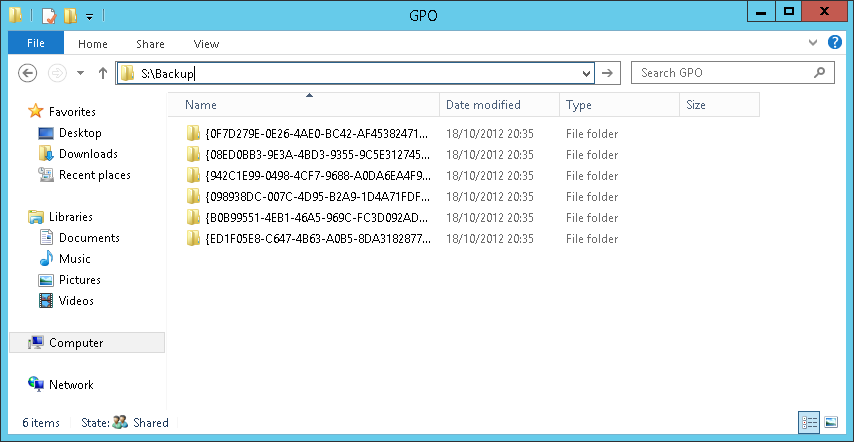Screen dimensions: 854x442
Task: Open the Share ribbon tab
Action: tap(151, 44)
